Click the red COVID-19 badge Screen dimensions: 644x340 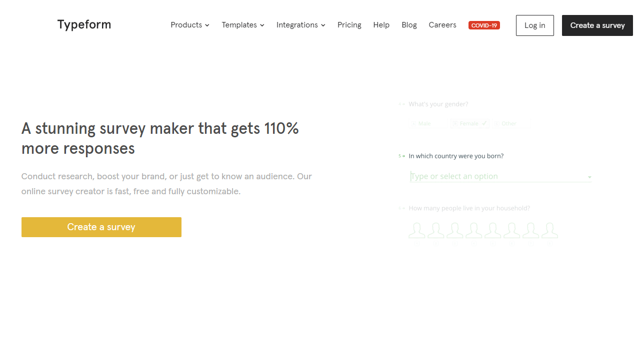[x=484, y=25]
